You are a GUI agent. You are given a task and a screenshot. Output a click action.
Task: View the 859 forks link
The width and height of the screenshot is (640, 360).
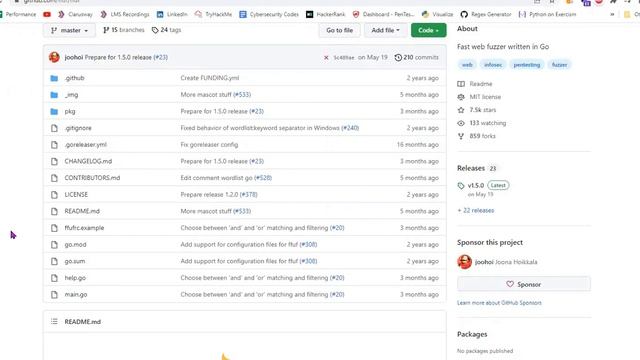coord(476,136)
